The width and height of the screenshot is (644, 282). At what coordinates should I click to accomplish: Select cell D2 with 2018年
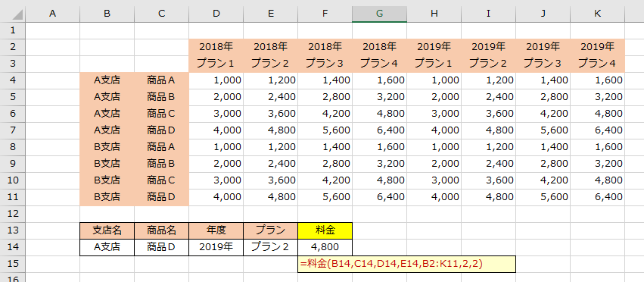(216, 47)
